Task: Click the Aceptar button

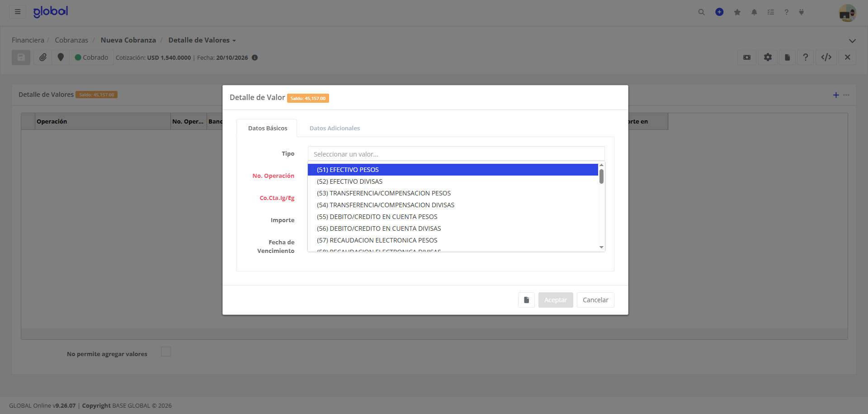Action: pos(556,300)
